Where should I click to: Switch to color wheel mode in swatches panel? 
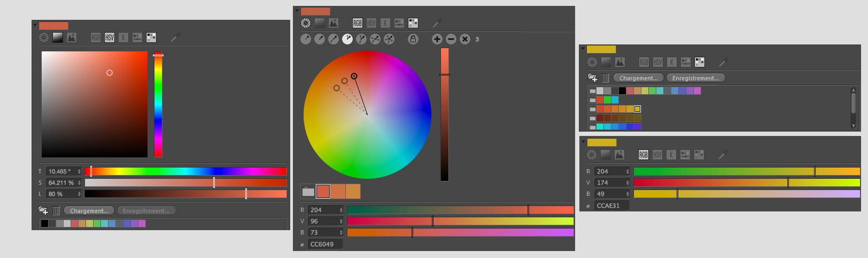(592, 62)
